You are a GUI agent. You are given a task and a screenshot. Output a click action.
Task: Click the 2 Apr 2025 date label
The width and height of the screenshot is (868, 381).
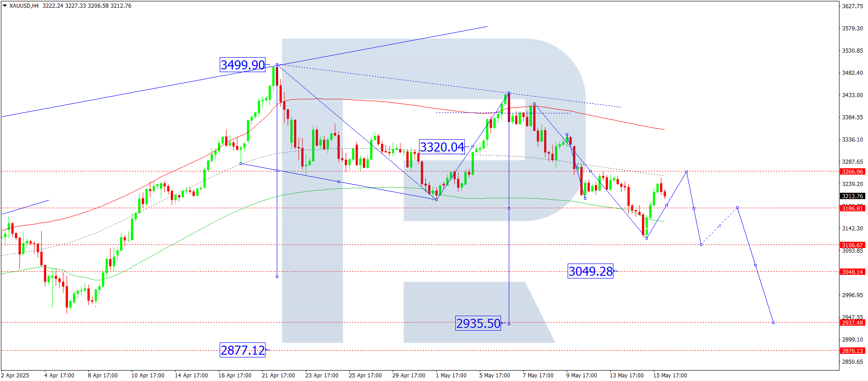tap(15, 376)
